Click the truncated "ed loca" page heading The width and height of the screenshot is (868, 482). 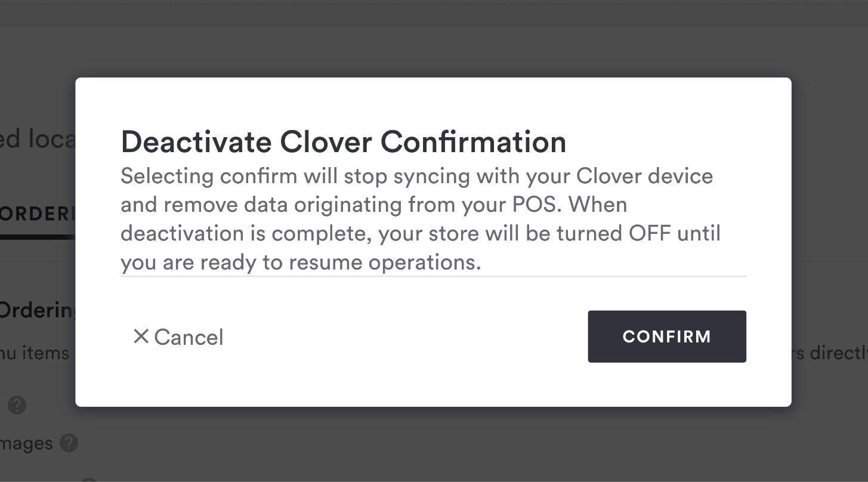tap(37, 139)
